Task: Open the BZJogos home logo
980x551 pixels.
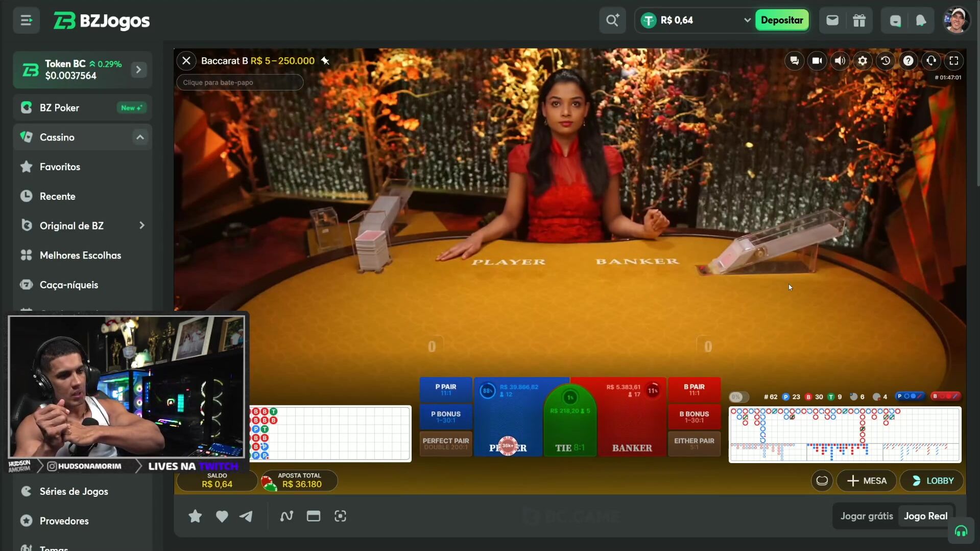Action: pos(101,20)
